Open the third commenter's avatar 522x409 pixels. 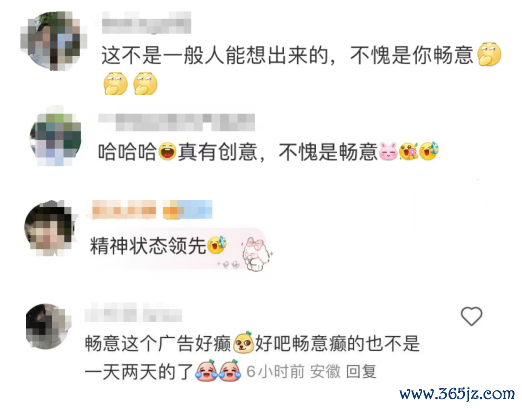50,228
